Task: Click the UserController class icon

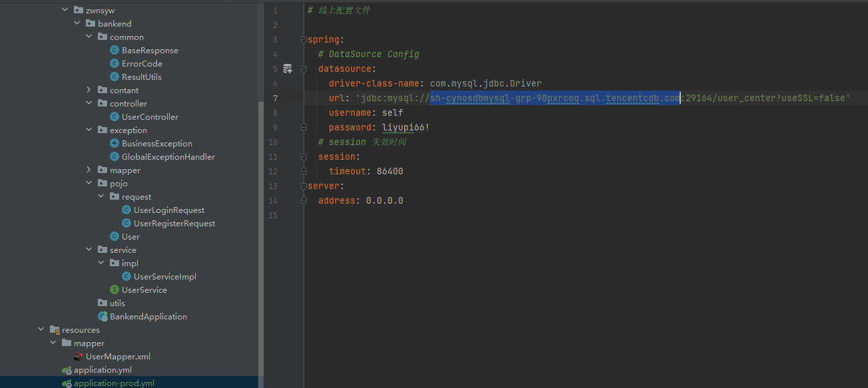Action: (x=114, y=116)
